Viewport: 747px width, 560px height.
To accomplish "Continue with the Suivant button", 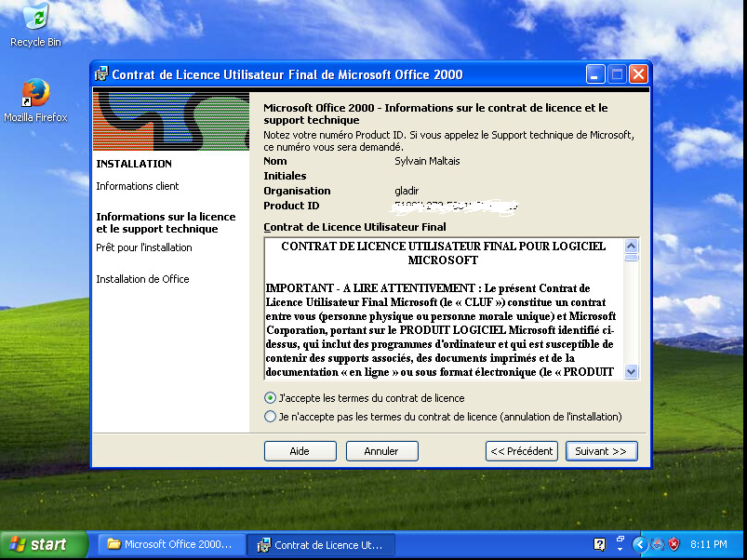I will [x=601, y=451].
